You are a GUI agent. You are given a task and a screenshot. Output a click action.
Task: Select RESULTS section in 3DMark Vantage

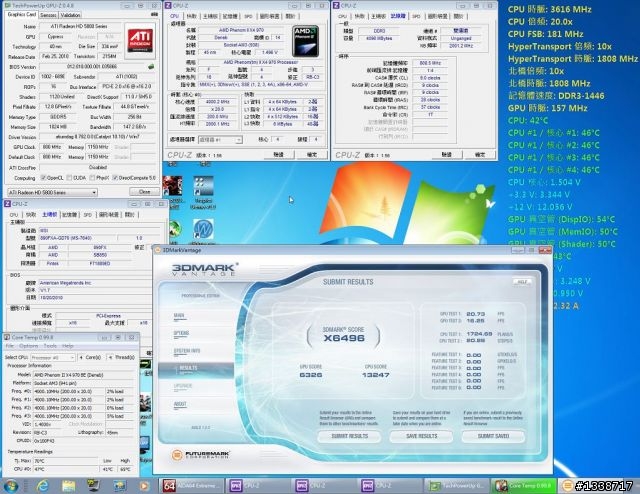(196, 369)
